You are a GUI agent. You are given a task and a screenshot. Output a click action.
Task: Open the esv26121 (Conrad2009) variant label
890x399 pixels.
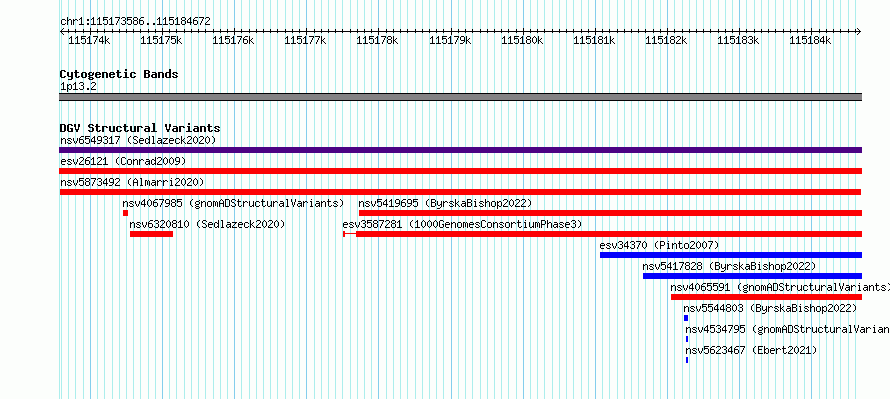[123, 161]
